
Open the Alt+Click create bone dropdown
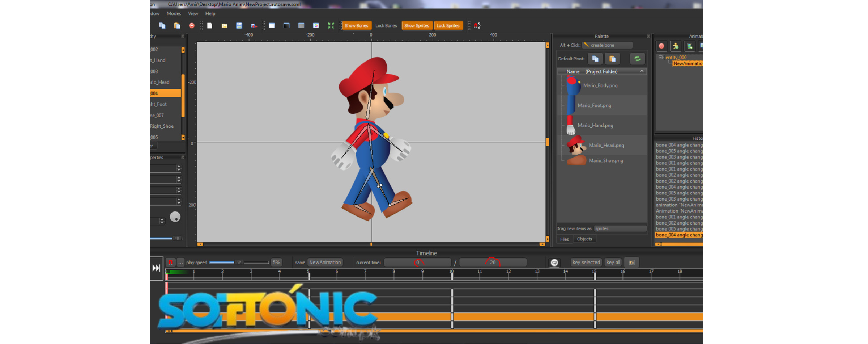(607, 45)
